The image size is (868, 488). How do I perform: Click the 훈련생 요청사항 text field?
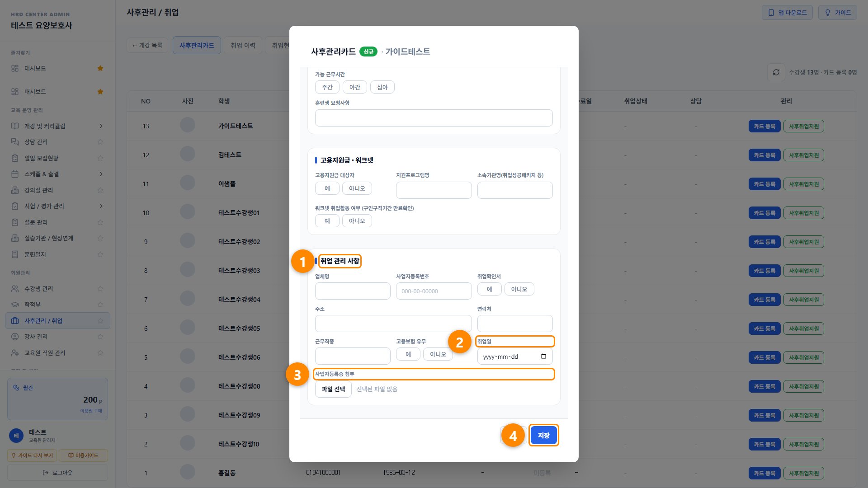tap(434, 118)
